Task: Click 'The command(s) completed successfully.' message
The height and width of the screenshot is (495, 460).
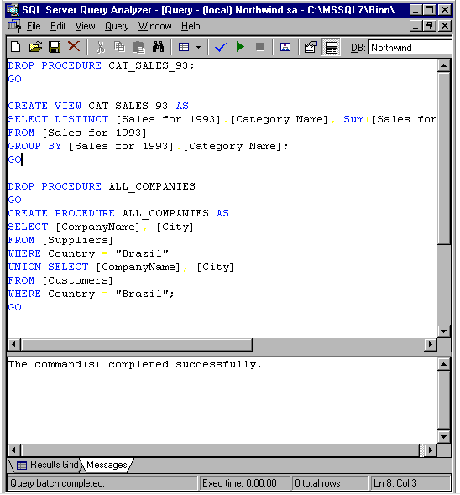Action: 135,364
